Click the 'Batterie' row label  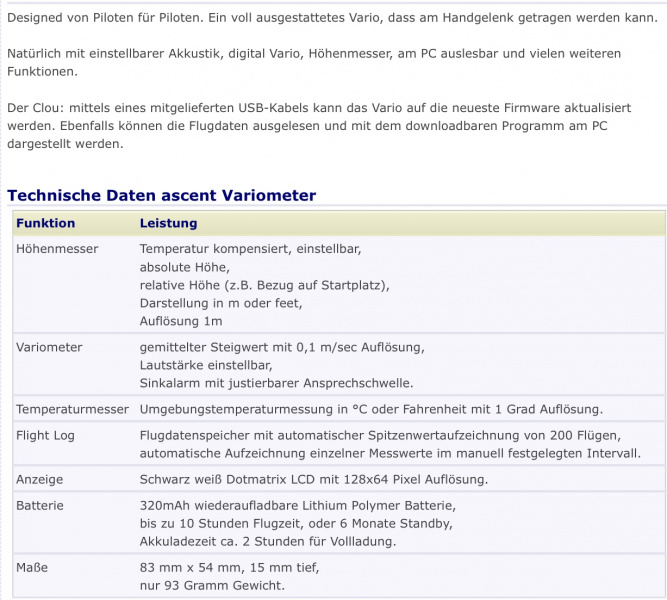pyautogui.click(x=40, y=506)
